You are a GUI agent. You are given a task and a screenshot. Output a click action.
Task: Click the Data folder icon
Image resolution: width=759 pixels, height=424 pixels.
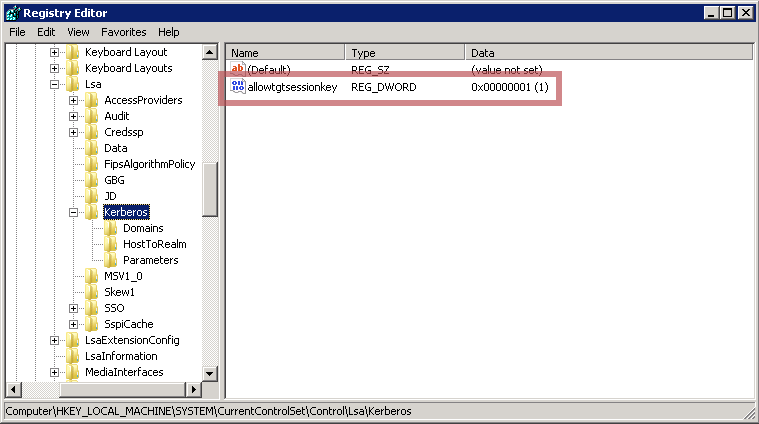point(91,148)
